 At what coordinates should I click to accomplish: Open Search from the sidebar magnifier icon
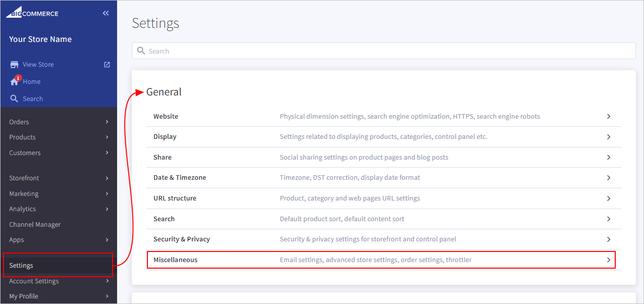(15, 98)
